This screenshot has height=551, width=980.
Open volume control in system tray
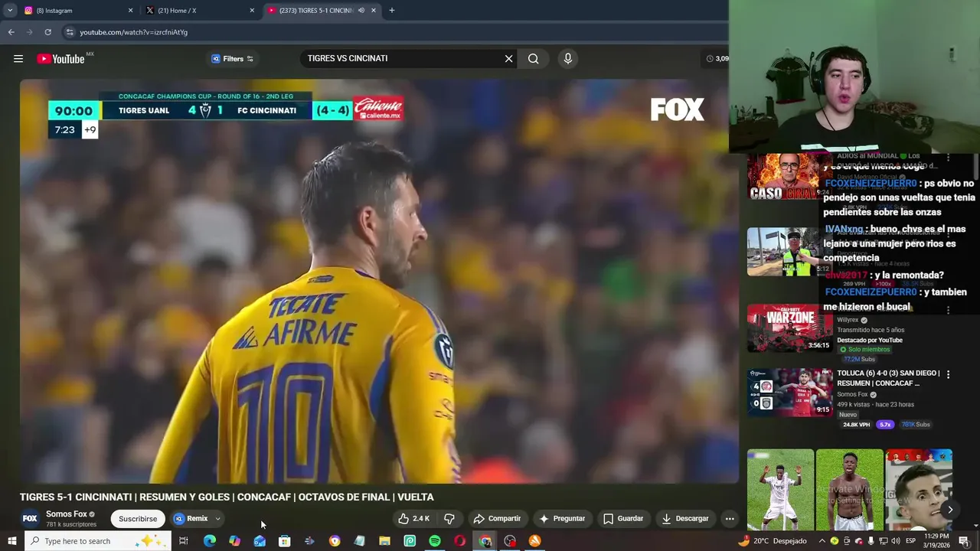(895, 541)
